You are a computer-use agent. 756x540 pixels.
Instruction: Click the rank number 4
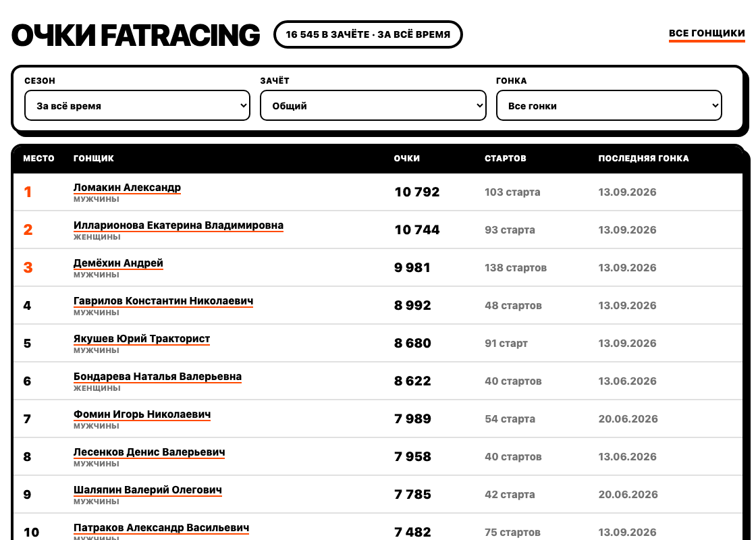pos(27,305)
